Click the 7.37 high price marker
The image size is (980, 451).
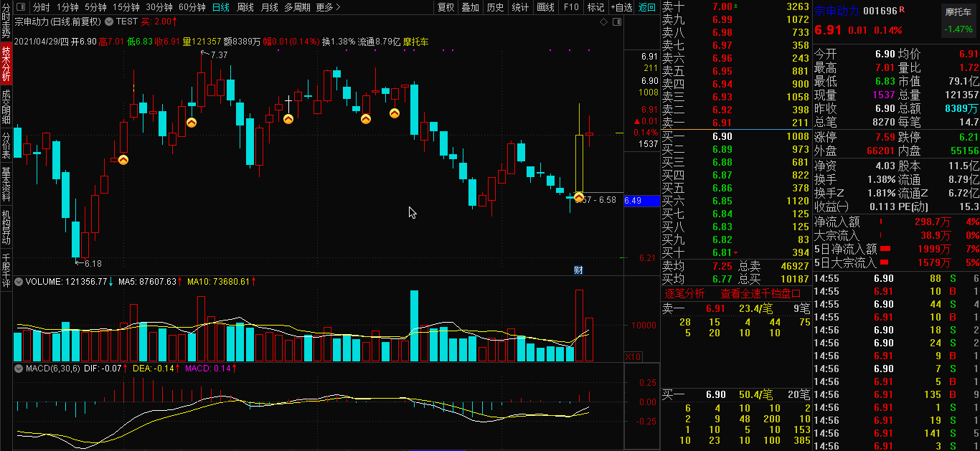coord(219,55)
